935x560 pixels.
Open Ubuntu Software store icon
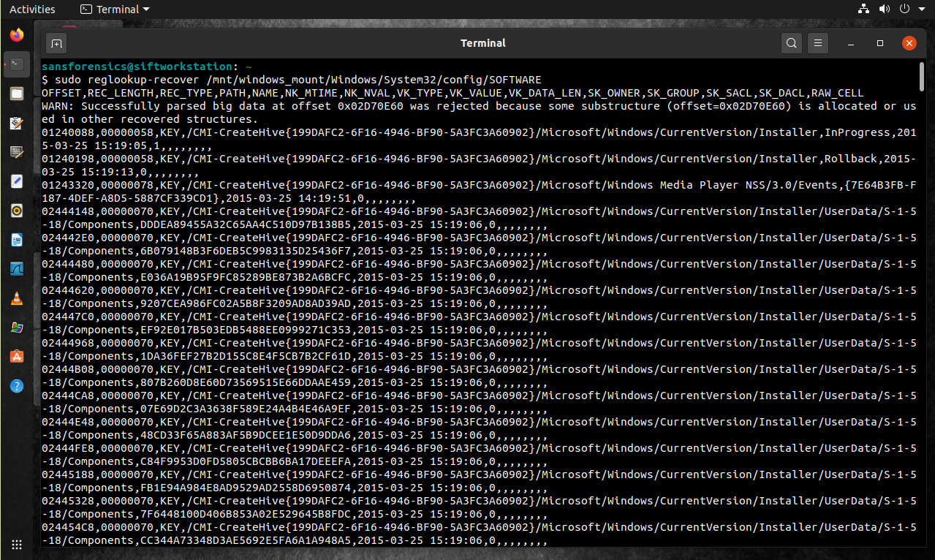(x=16, y=356)
